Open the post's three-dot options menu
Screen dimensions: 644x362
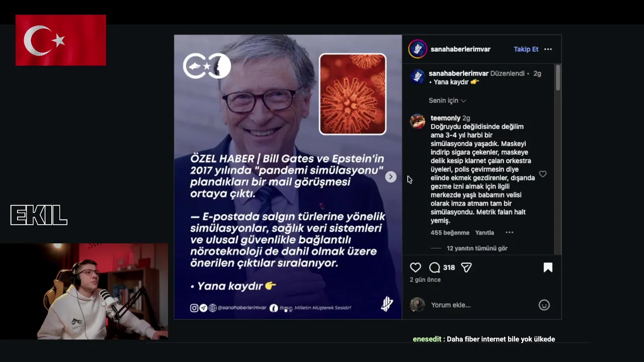[x=548, y=49]
